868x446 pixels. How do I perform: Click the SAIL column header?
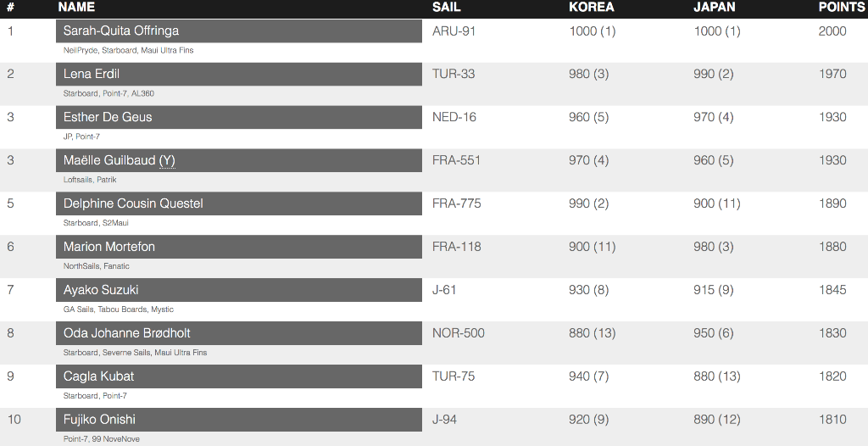tap(446, 7)
